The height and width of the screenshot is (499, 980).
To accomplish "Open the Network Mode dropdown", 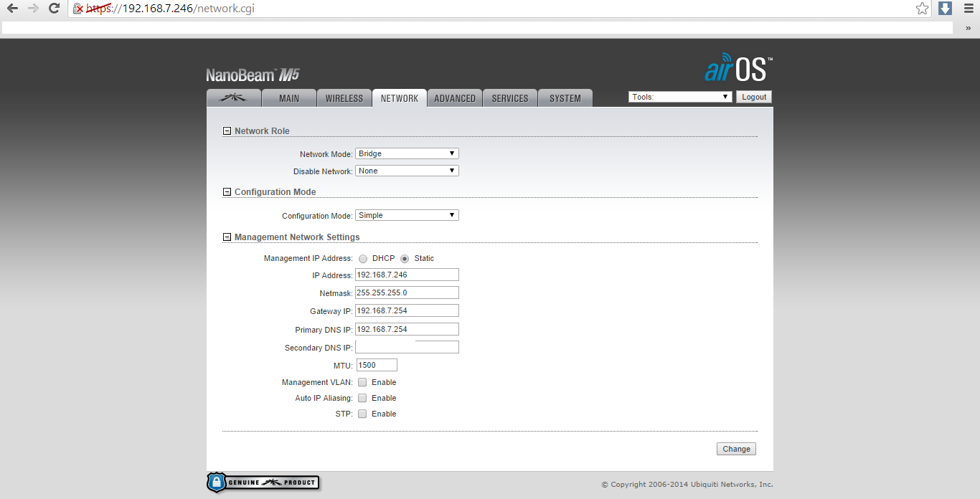I will point(407,153).
